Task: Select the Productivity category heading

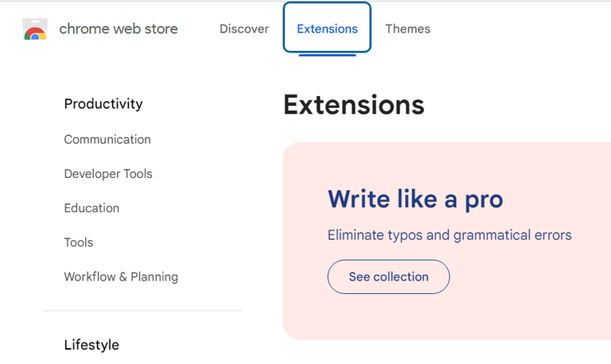Action: 103,104
